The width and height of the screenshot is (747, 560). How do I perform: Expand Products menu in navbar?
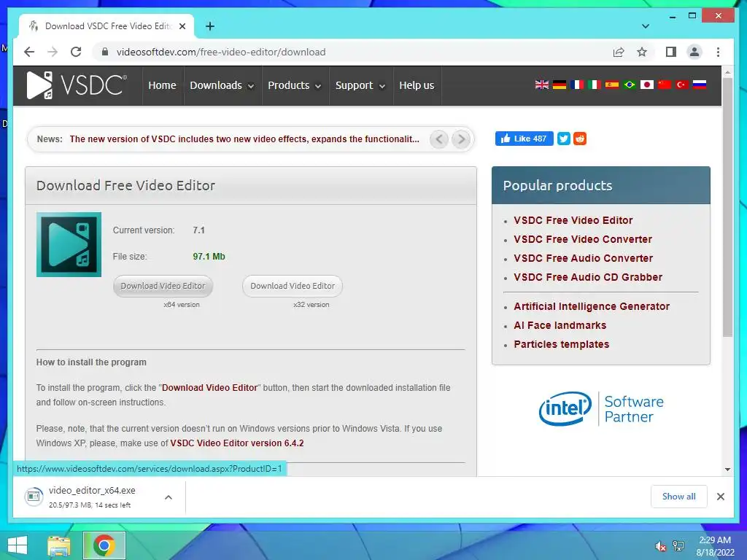coord(295,85)
